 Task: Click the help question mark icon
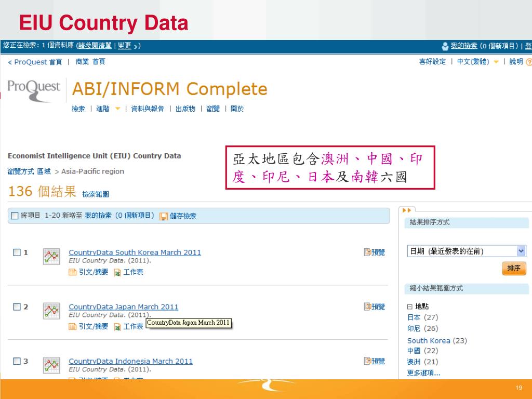[x=528, y=62]
